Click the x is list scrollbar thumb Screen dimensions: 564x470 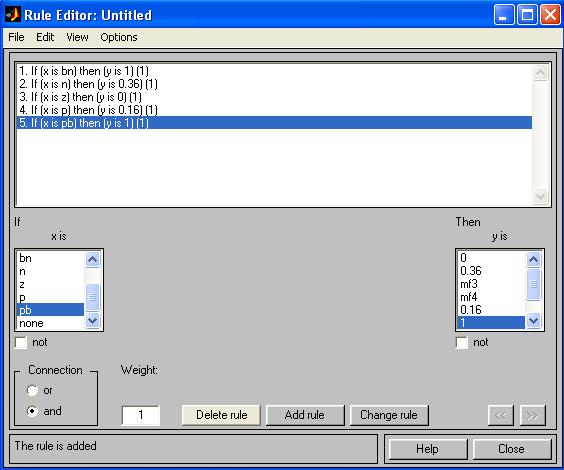pos(92,297)
